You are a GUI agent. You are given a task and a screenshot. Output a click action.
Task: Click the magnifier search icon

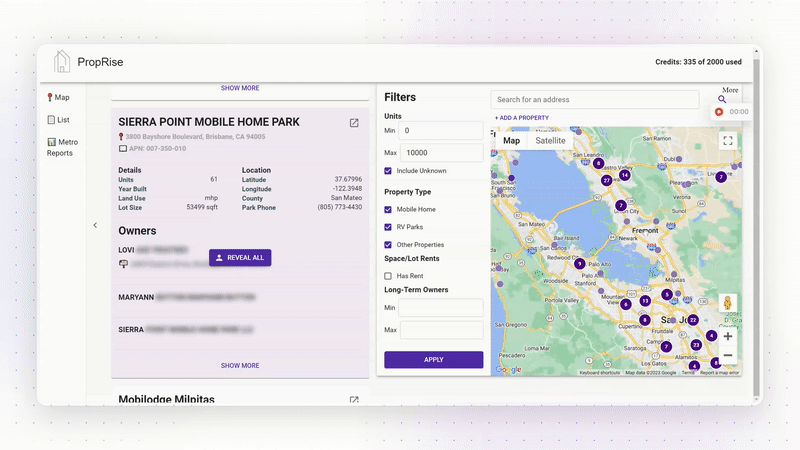[x=722, y=99]
